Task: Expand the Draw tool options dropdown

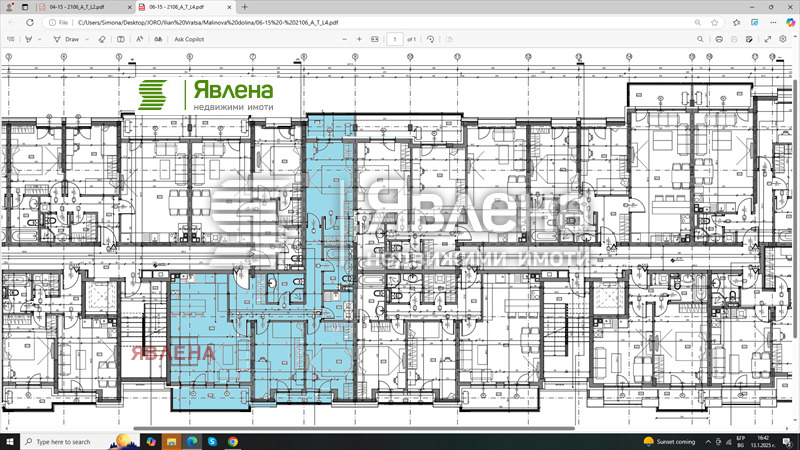Action: pyautogui.click(x=86, y=39)
